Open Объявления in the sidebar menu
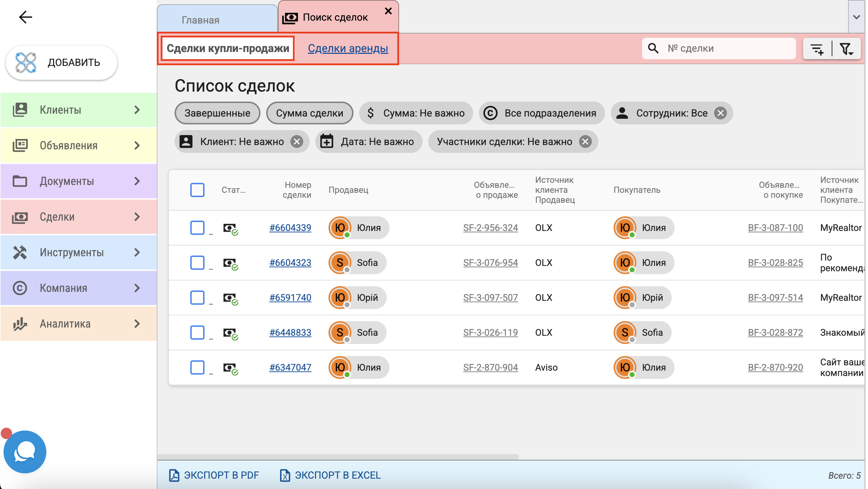 click(78, 145)
